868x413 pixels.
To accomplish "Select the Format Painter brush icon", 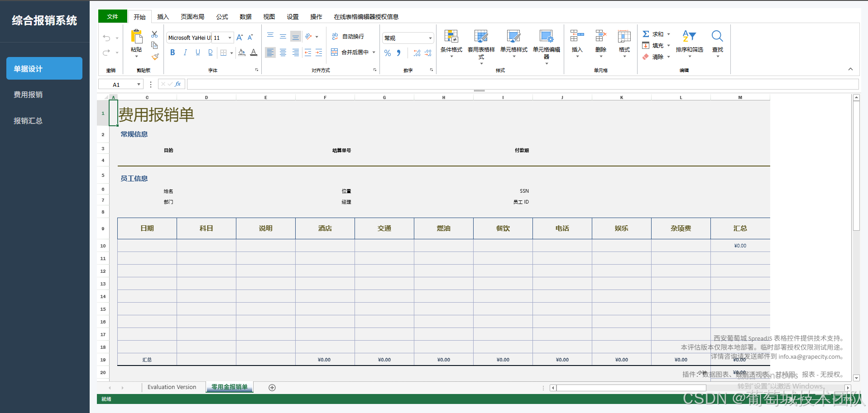I will [155, 57].
